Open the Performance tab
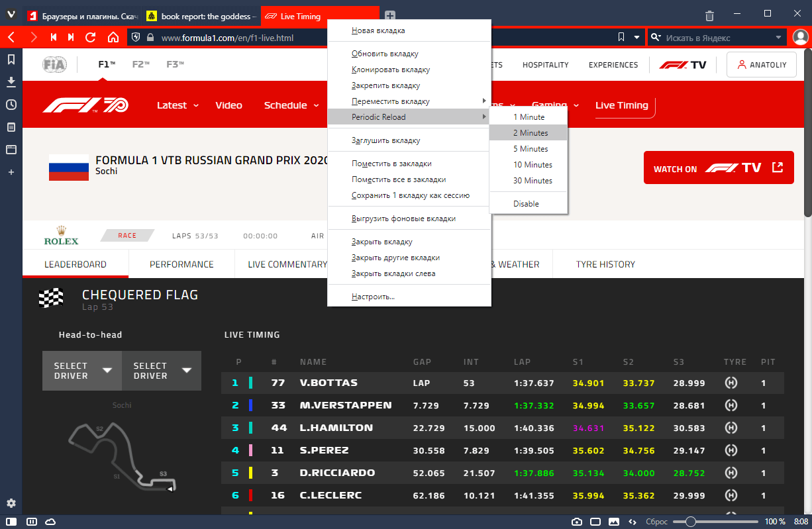812x529 pixels. pos(181,264)
